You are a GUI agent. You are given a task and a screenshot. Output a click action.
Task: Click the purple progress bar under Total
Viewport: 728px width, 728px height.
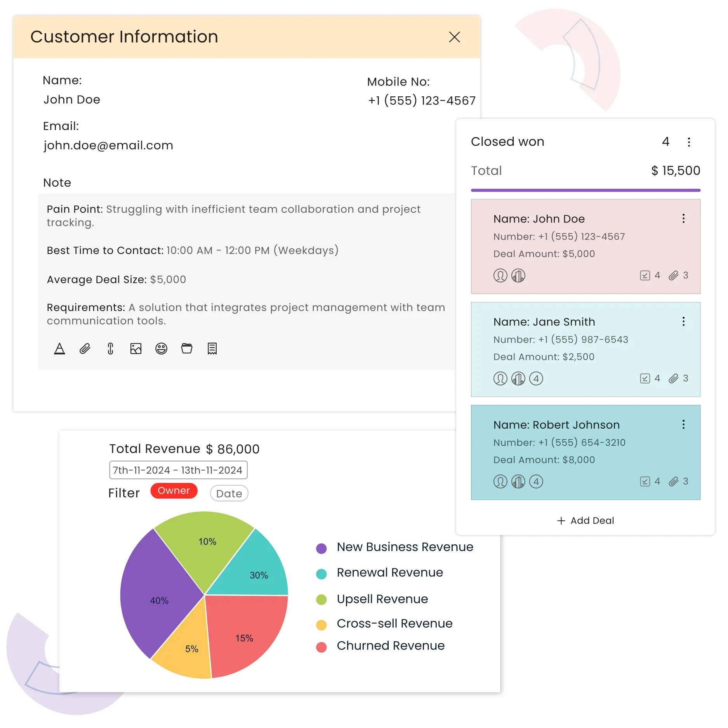pyautogui.click(x=586, y=190)
